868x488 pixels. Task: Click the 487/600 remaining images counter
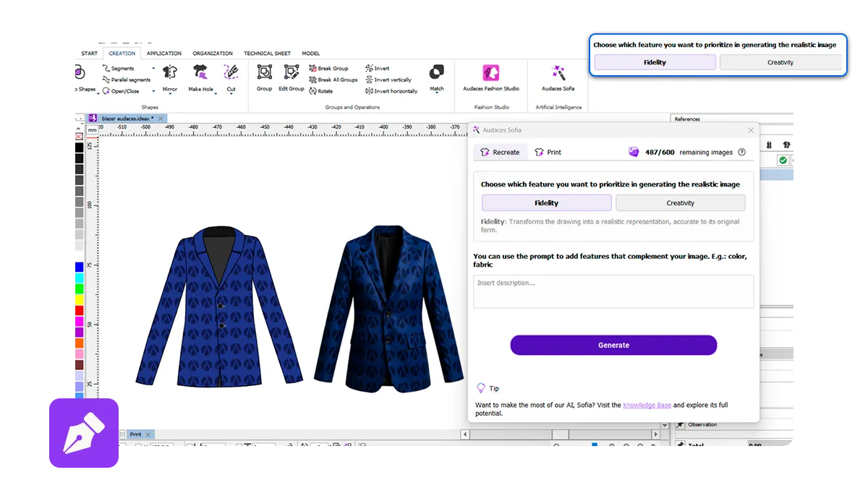coord(660,152)
